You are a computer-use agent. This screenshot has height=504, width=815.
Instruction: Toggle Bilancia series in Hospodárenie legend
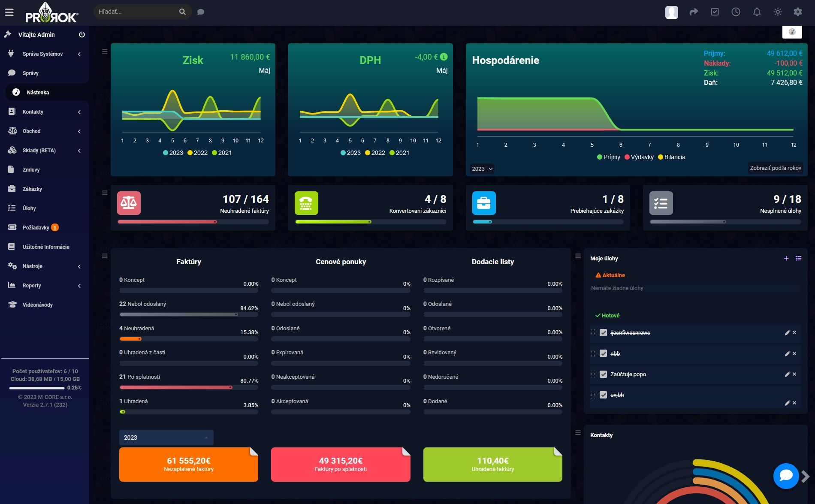(672, 157)
